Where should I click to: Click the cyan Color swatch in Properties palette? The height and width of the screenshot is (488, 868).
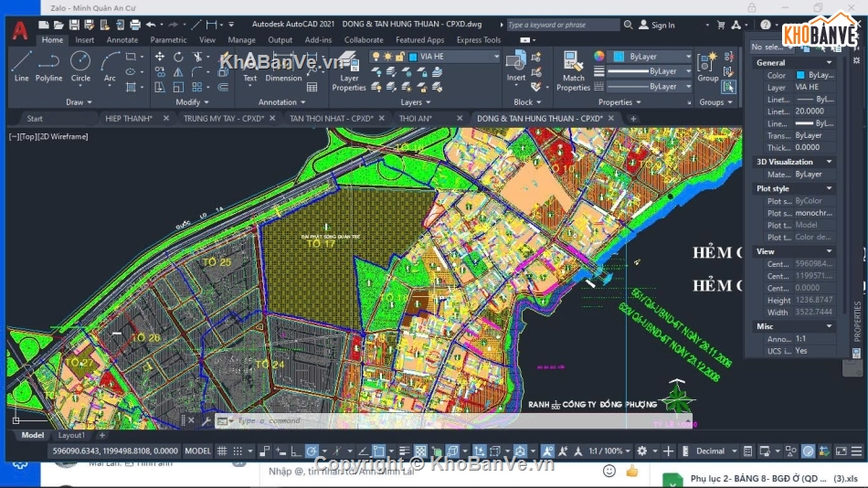(x=799, y=75)
